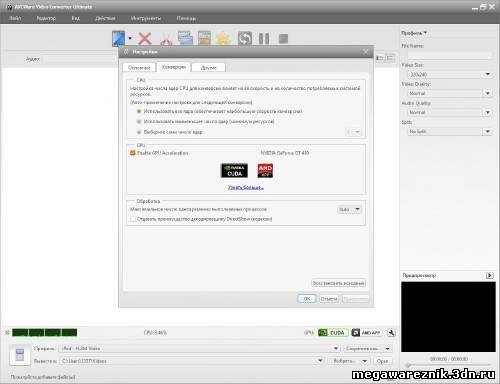Click the Restore Defaults button
The image size is (500, 384).
pyautogui.click(x=339, y=283)
